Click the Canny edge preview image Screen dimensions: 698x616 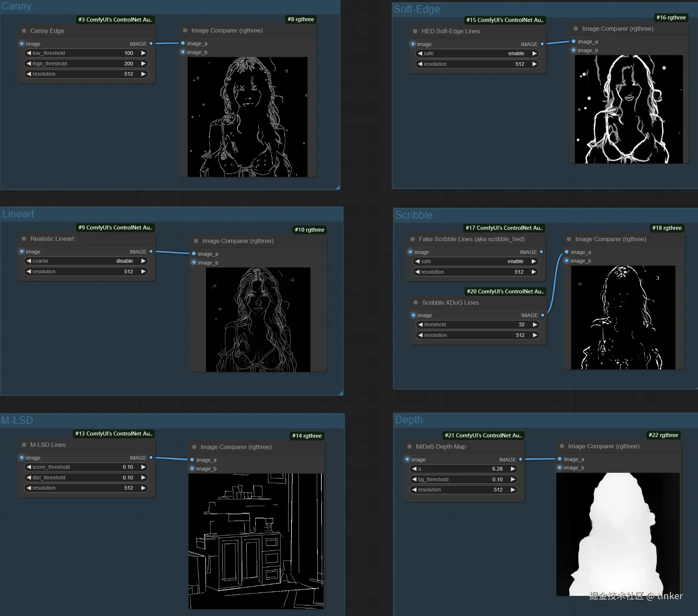(248, 117)
